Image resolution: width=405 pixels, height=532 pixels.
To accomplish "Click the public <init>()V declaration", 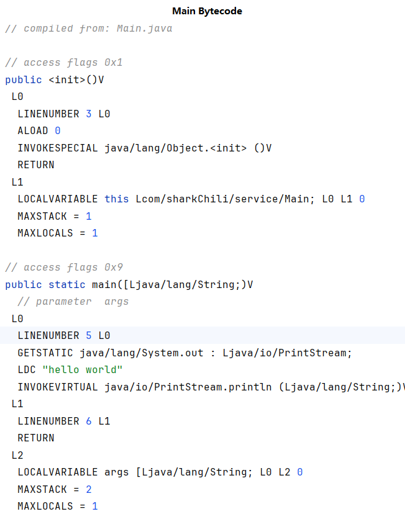I will [54, 79].
